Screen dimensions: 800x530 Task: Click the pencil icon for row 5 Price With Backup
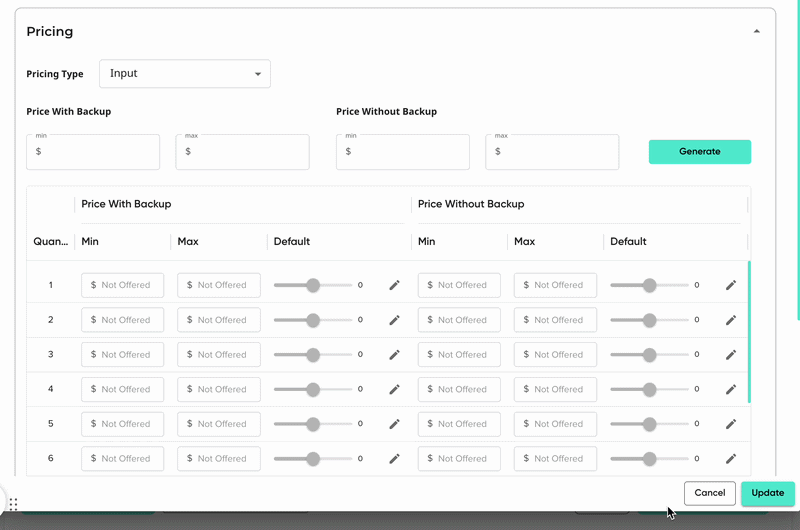(394, 424)
